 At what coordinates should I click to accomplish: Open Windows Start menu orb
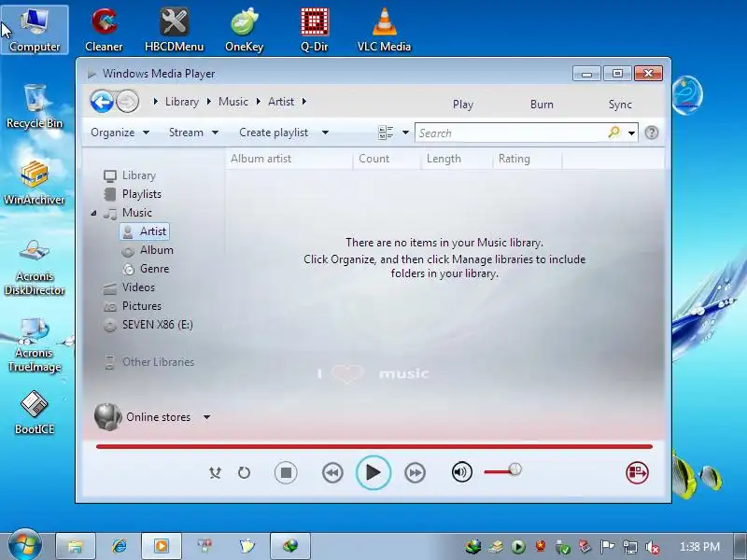pos(24,544)
